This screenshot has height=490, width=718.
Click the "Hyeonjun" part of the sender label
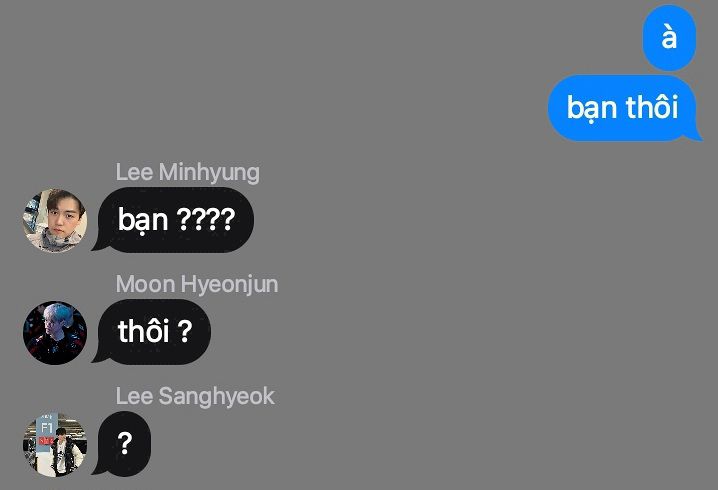click(x=229, y=285)
